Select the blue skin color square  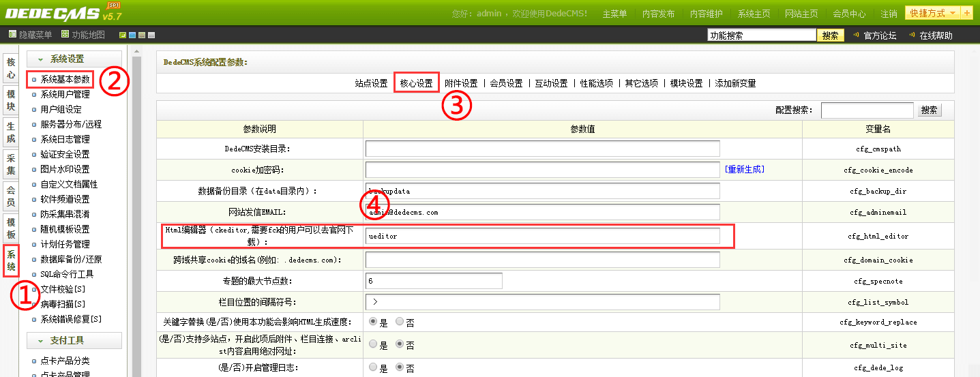coord(132,35)
